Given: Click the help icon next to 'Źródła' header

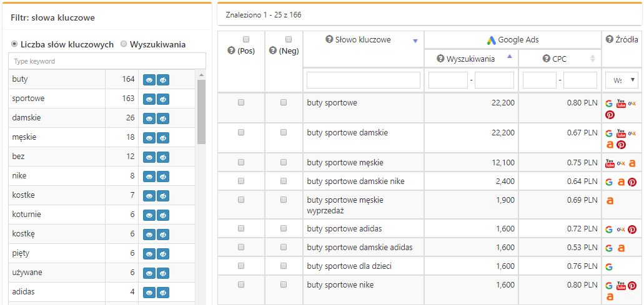Looking at the screenshot, I should pyautogui.click(x=609, y=40).
